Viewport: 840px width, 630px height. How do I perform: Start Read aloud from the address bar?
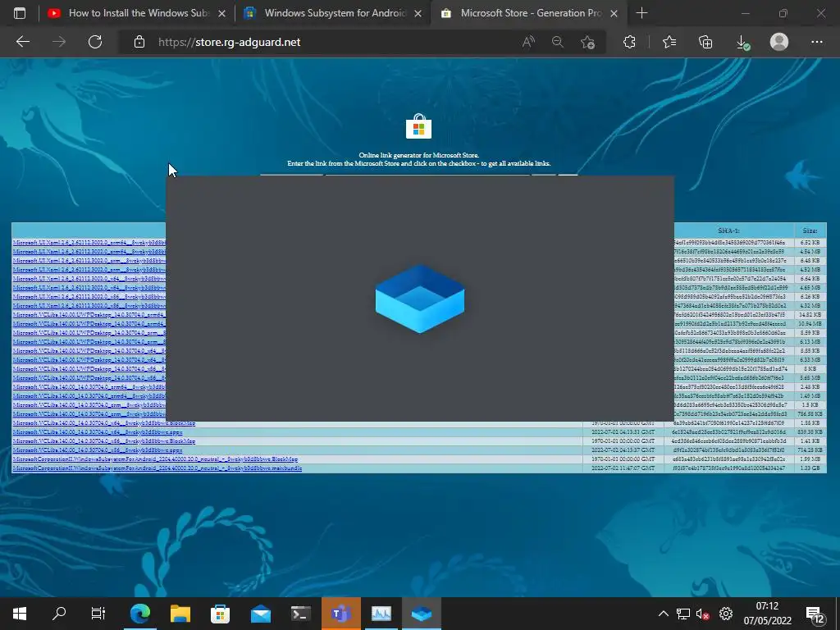528,42
